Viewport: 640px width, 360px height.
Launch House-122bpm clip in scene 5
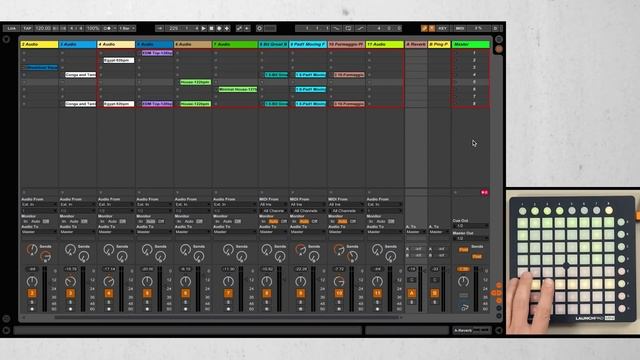click(196, 82)
